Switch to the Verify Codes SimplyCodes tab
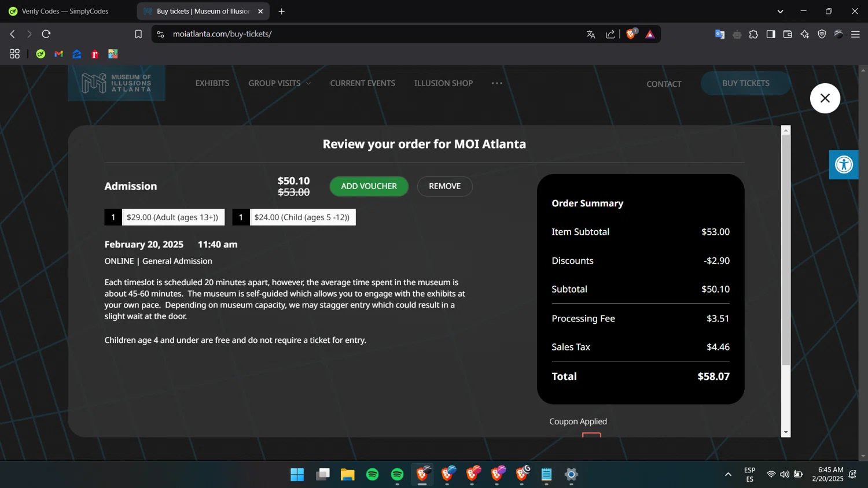 [65, 11]
